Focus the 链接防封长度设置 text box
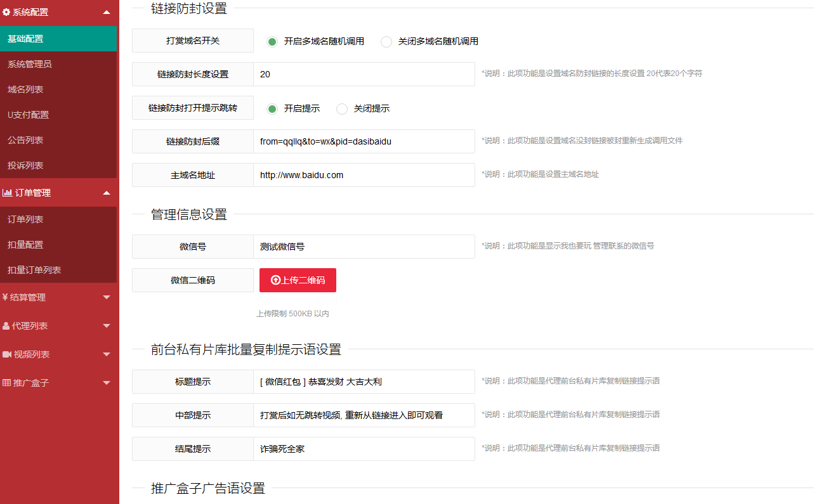This screenshot has height=504, width=814. 364,74
